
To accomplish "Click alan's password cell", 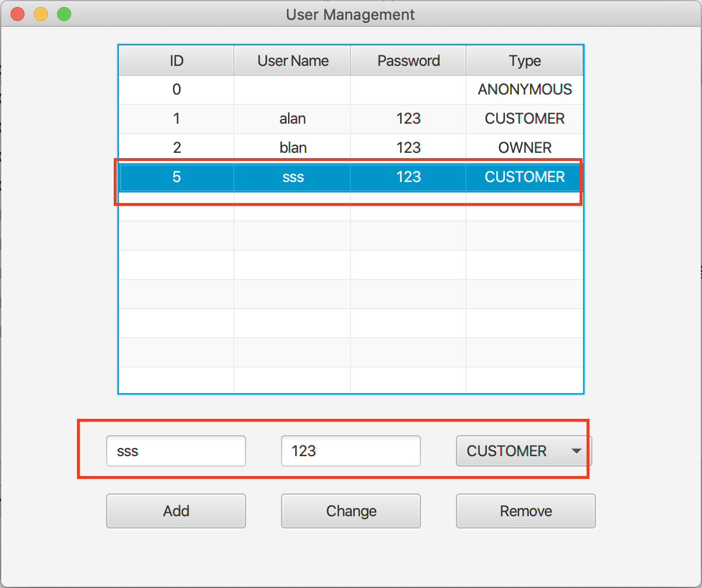I will [408, 119].
